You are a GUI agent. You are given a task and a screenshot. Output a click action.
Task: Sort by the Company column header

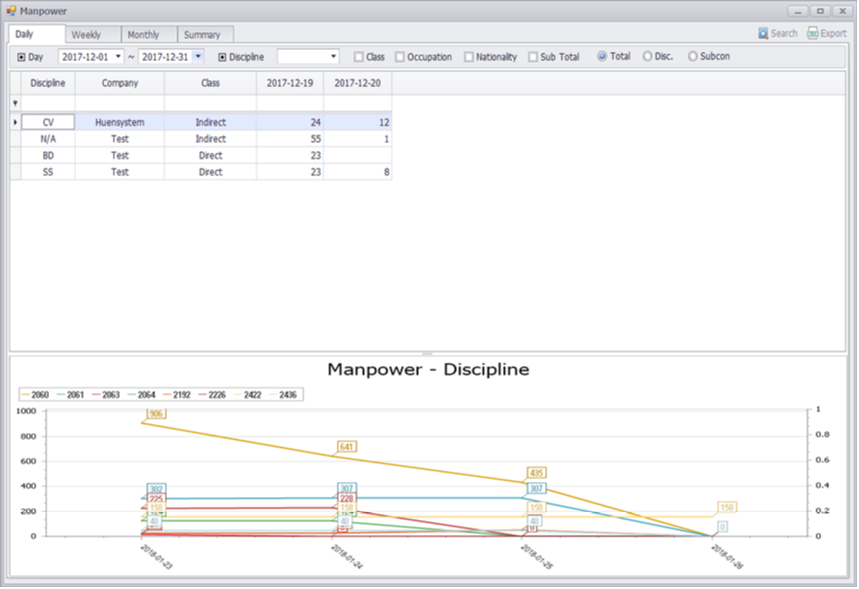coord(120,83)
